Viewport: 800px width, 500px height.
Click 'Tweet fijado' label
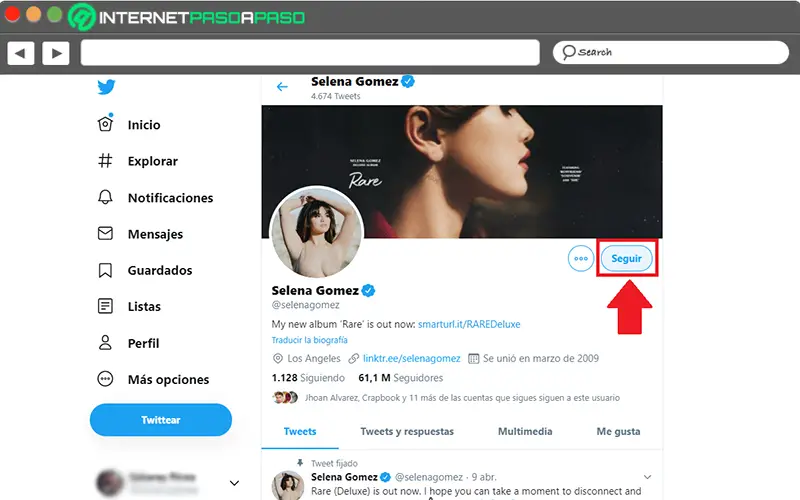334,463
